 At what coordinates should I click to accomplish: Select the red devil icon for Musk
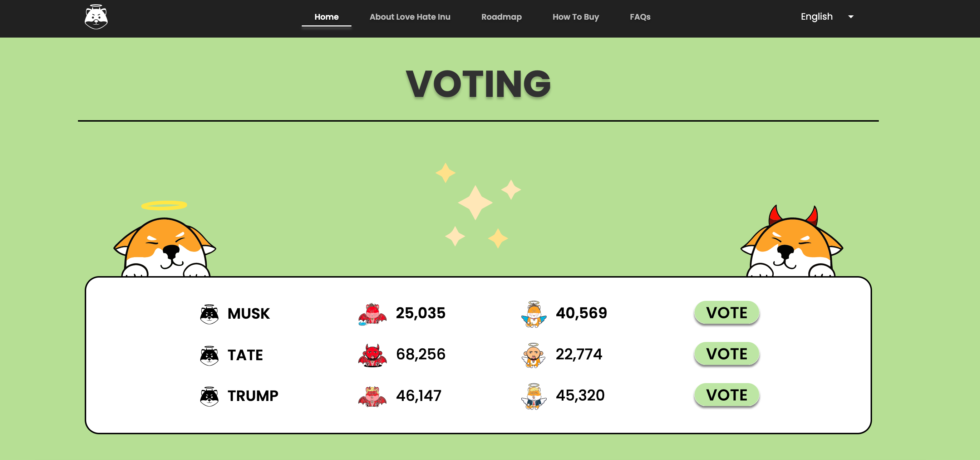372,314
